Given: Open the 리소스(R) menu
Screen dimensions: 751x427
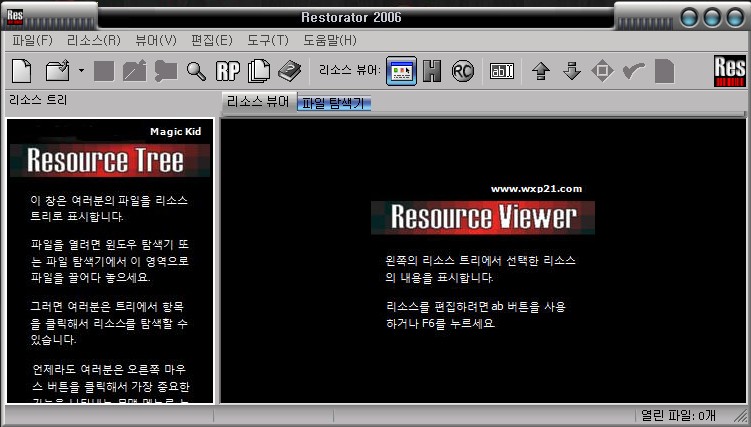Looking at the screenshot, I should tap(94, 40).
